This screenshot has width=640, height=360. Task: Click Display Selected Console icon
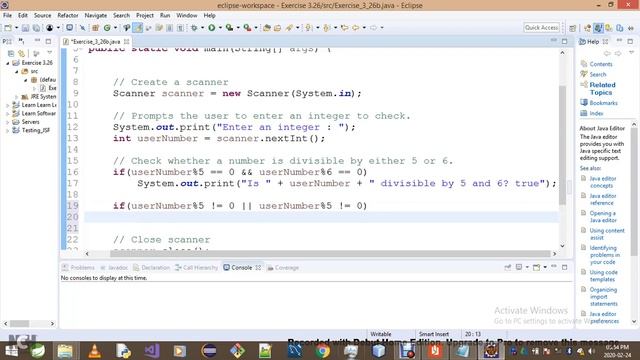point(519,267)
